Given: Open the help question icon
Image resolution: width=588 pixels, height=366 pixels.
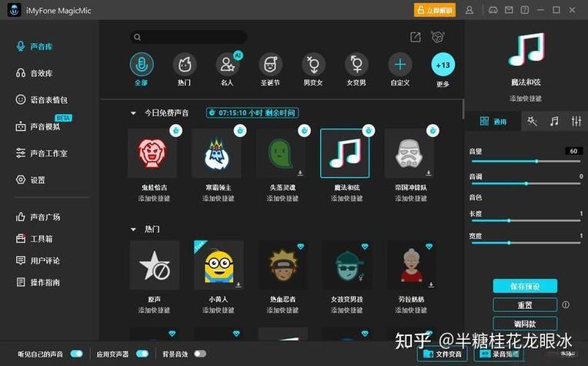Looking at the screenshot, I should tap(525, 10).
